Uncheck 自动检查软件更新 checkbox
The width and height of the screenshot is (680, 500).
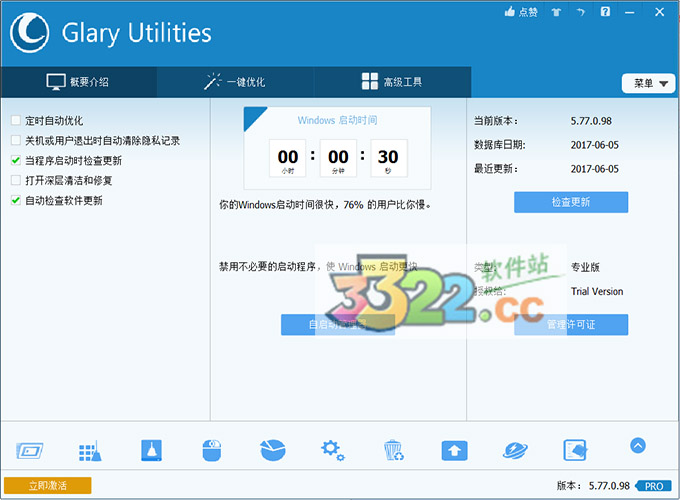16,200
